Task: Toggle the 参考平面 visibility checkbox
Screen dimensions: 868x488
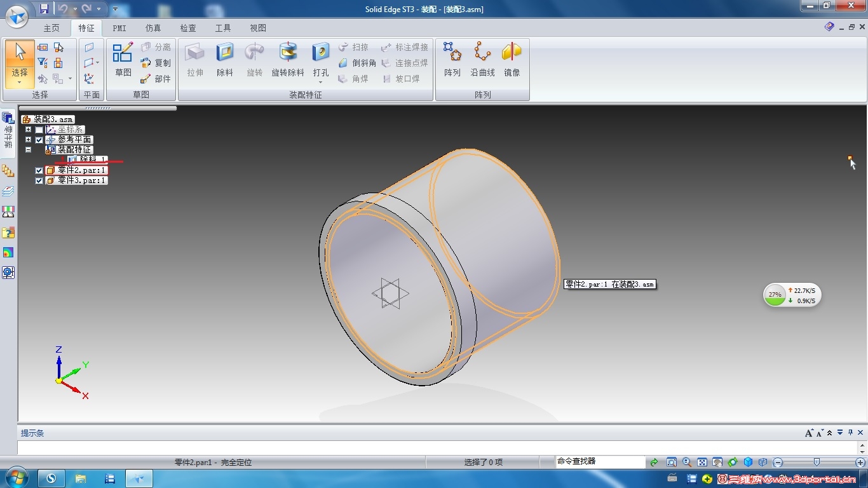Action: [x=39, y=140]
